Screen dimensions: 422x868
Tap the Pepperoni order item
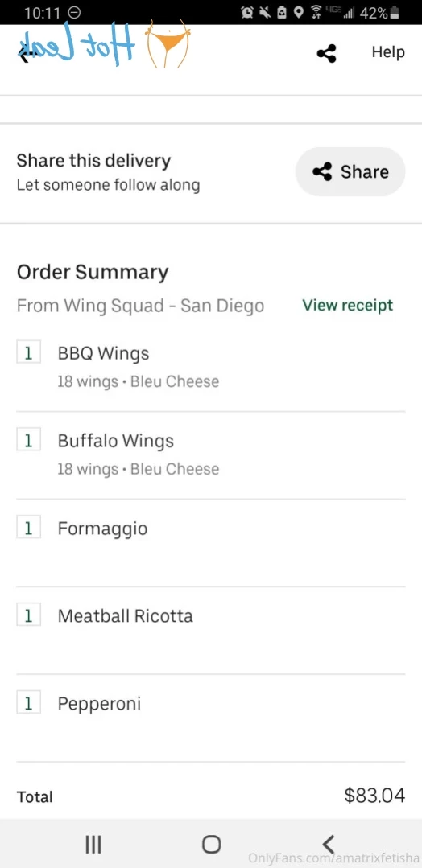(x=99, y=704)
